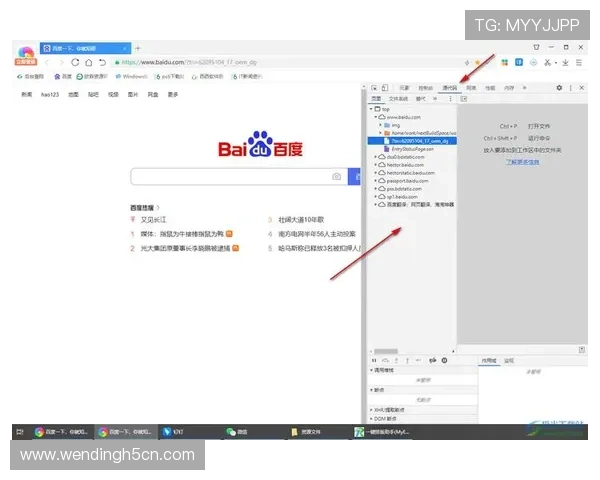The image size is (600, 480).
Task: Go to the browser home page icon
Action: (88, 62)
